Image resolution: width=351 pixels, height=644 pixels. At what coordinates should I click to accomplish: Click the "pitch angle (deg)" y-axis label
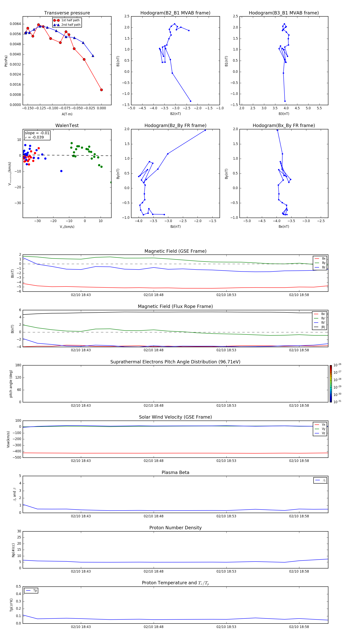point(11,384)
